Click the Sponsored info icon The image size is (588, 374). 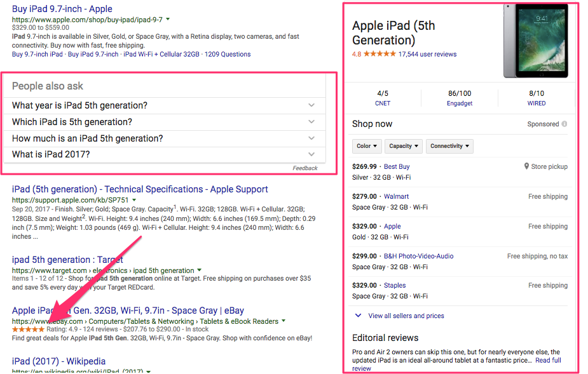click(x=564, y=124)
